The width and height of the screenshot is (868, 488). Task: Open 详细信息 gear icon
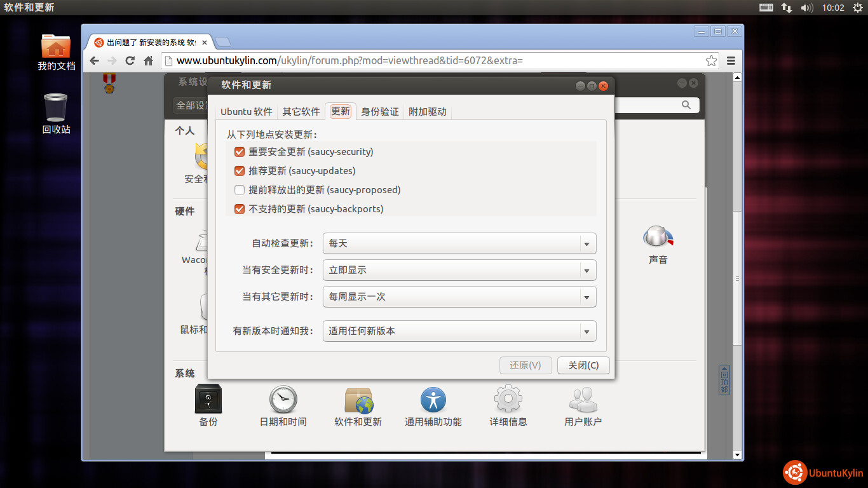pyautogui.click(x=508, y=400)
